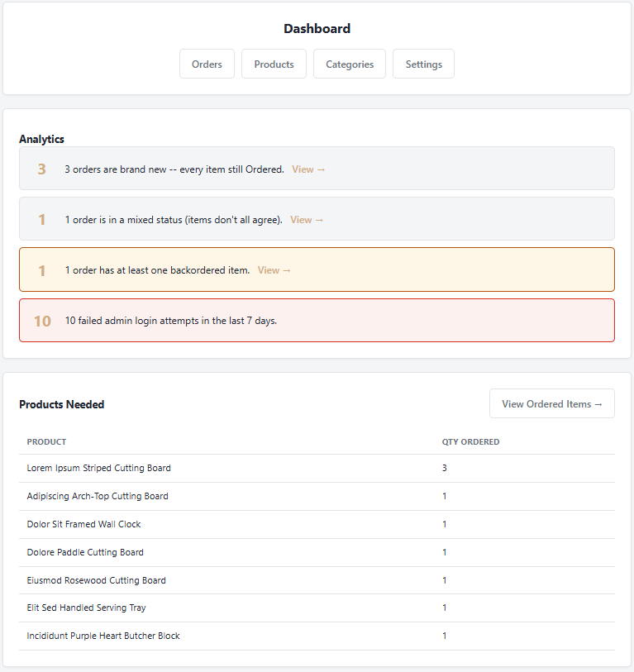634x672 pixels.
Task: Open the Categories tab
Action: pyautogui.click(x=350, y=64)
